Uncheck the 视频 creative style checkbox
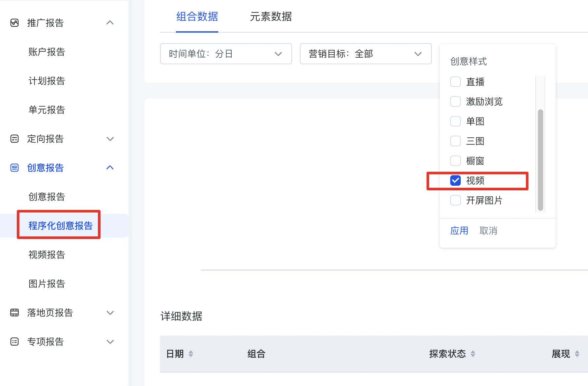The width and height of the screenshot is (588, 386). click(x=456, y=180)
